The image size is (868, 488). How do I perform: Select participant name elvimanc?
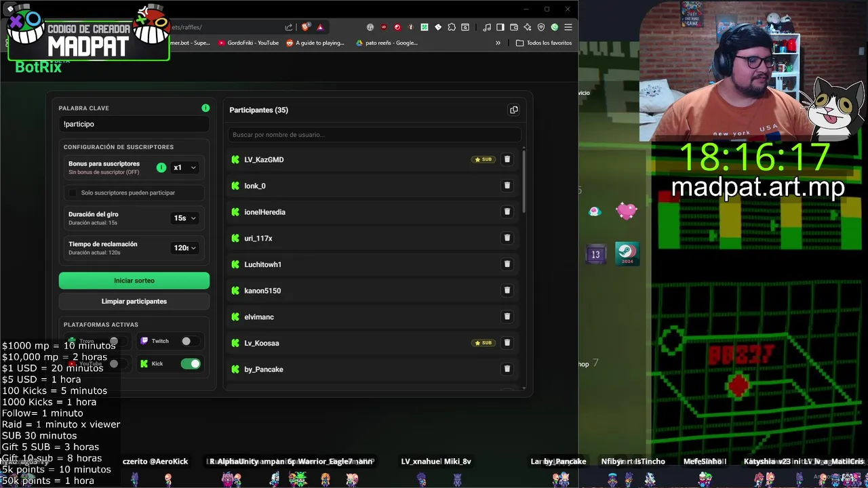pyautogui.click(x=259, y=317)
